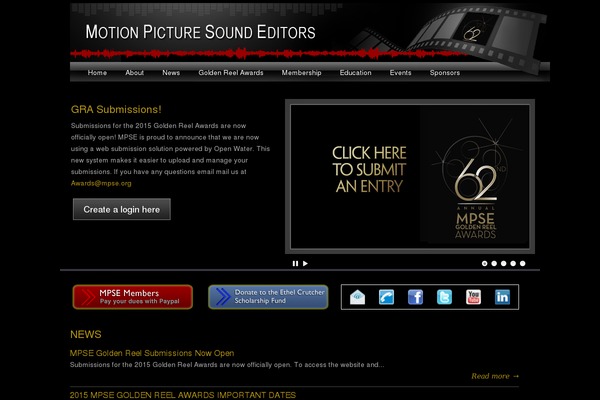Open 2015 MPSE Golden Reel Awards Important Dates
The height and width of the screenshot is (400, 600).
(183, 395)
